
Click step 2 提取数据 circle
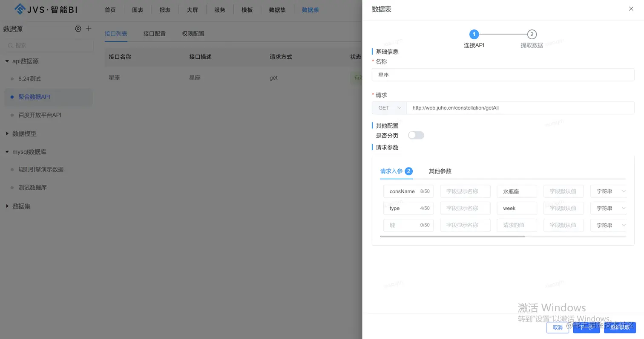[x=532, y=34]
